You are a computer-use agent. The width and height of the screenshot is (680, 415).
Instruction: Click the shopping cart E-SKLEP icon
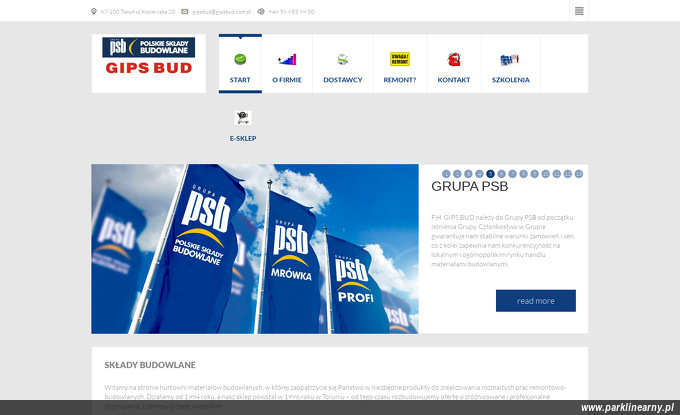[243, 118]
